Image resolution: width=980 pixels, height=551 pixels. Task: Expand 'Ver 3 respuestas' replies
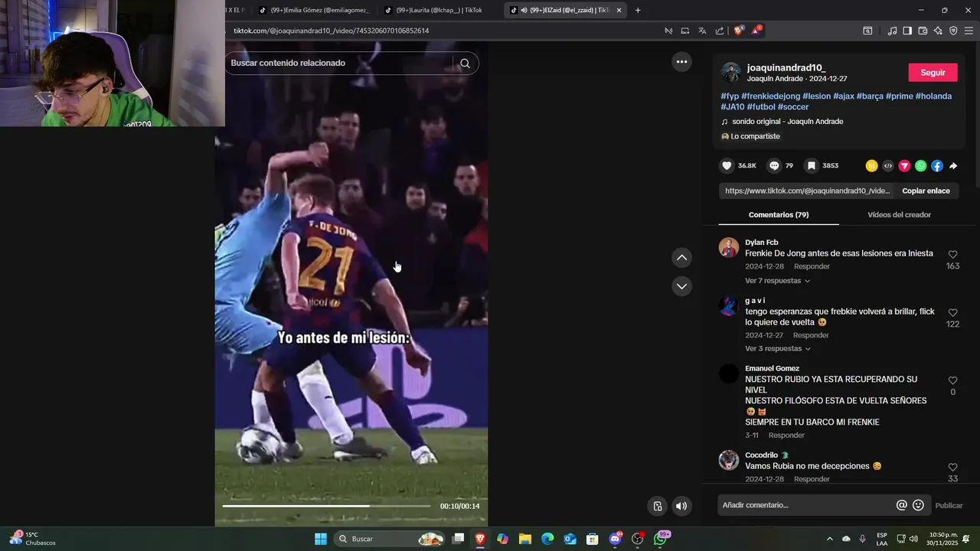point(778,349)
